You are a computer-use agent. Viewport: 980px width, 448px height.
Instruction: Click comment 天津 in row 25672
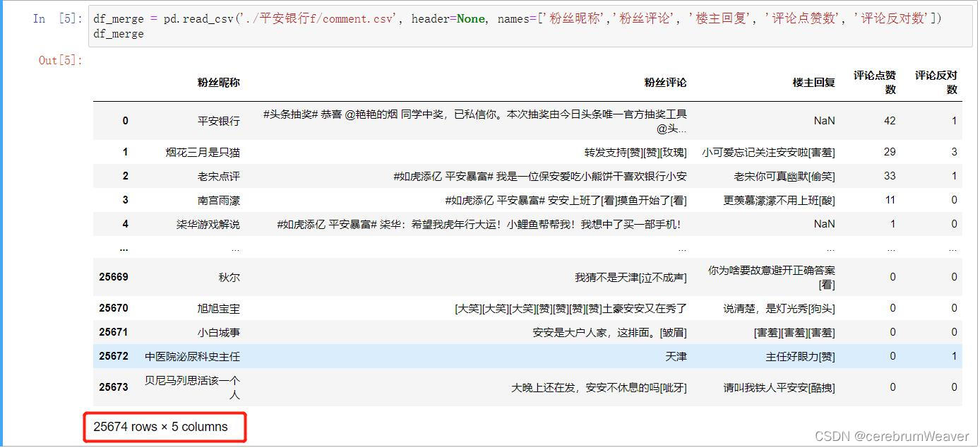[676, 356]
